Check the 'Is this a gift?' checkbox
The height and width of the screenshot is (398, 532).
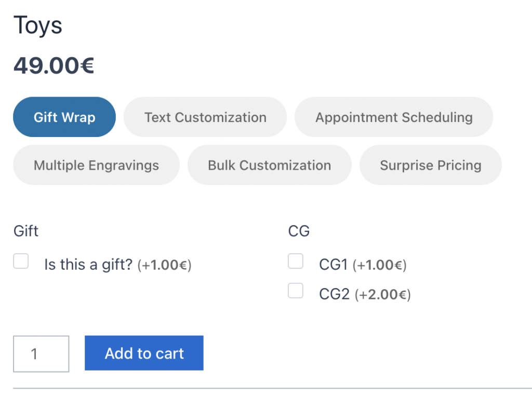click(21, 261)
